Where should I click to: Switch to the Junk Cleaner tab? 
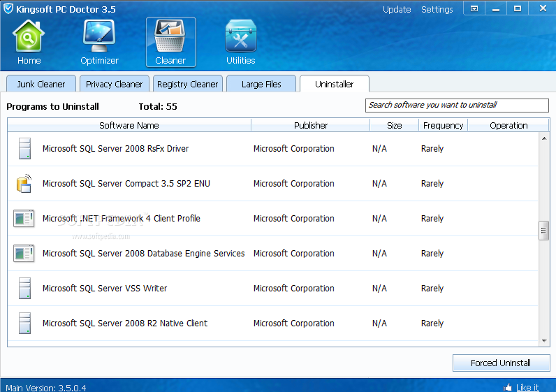tap(41, 84)
